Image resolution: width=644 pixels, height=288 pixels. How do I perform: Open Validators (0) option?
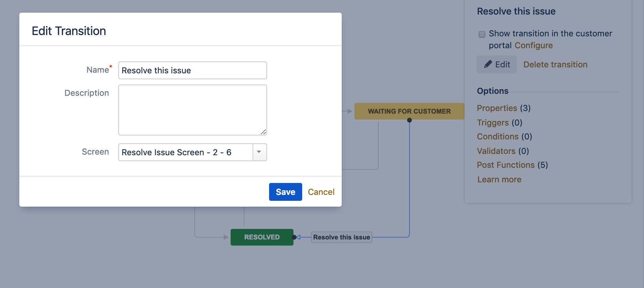click(x=503, y=151)
